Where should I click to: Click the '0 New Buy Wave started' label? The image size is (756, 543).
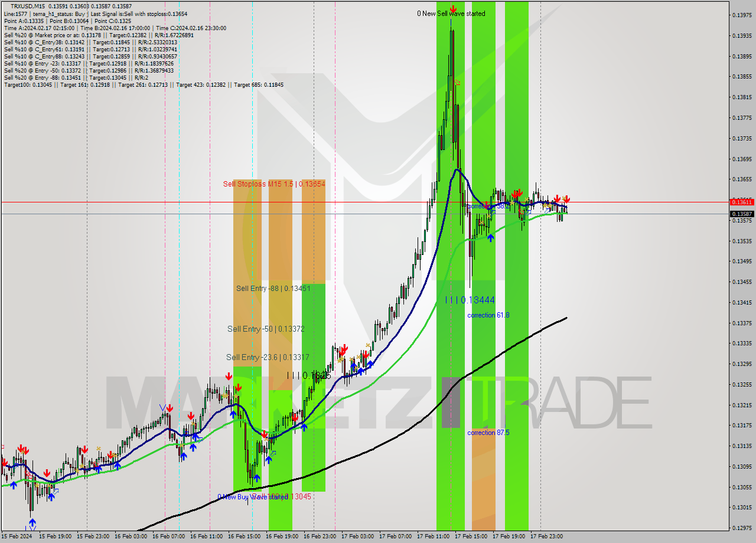tap(253, 497)
